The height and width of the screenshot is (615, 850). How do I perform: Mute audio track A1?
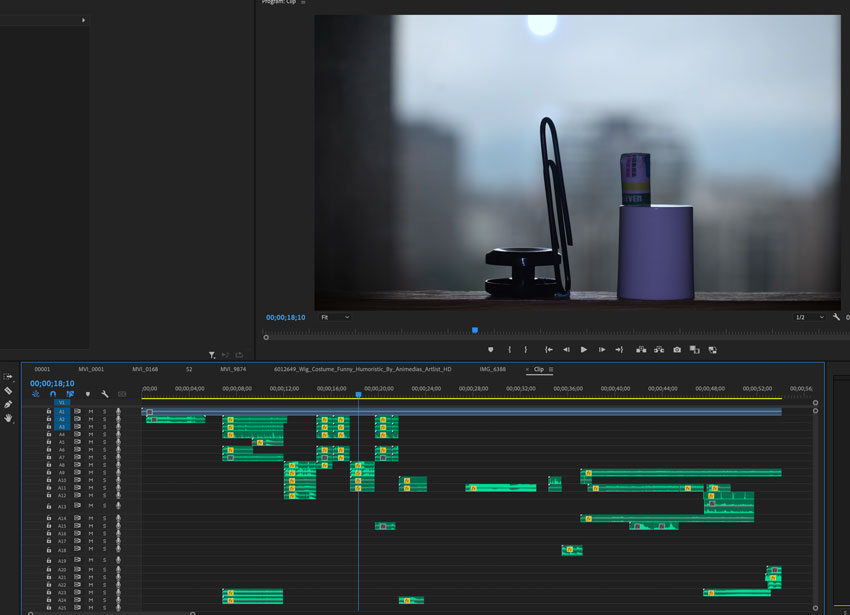click(90, 412)
